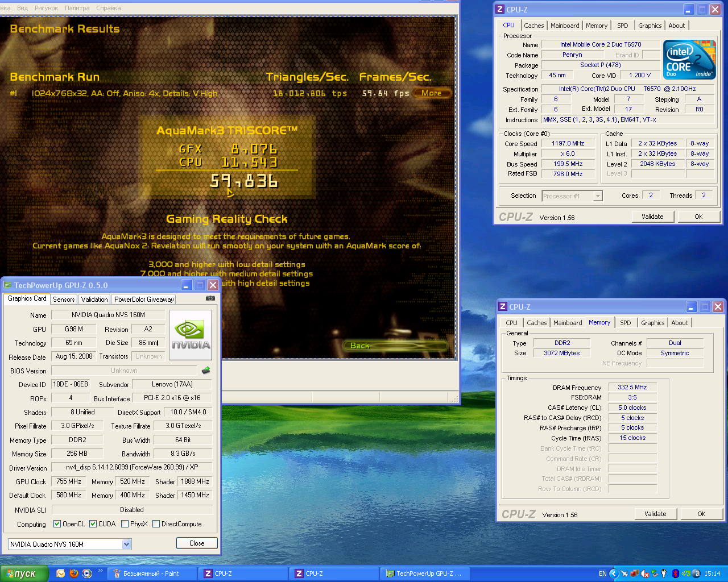Viewport: 728px width, 582px height.
Task: Open the Справка menu in Paint
Action: [109, 8]
